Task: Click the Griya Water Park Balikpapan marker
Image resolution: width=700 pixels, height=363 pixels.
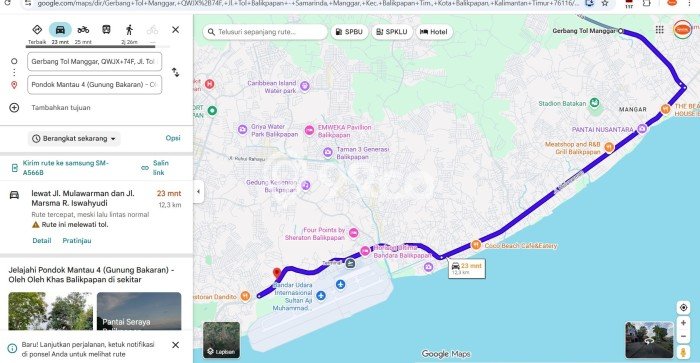Action: (242, 130)
